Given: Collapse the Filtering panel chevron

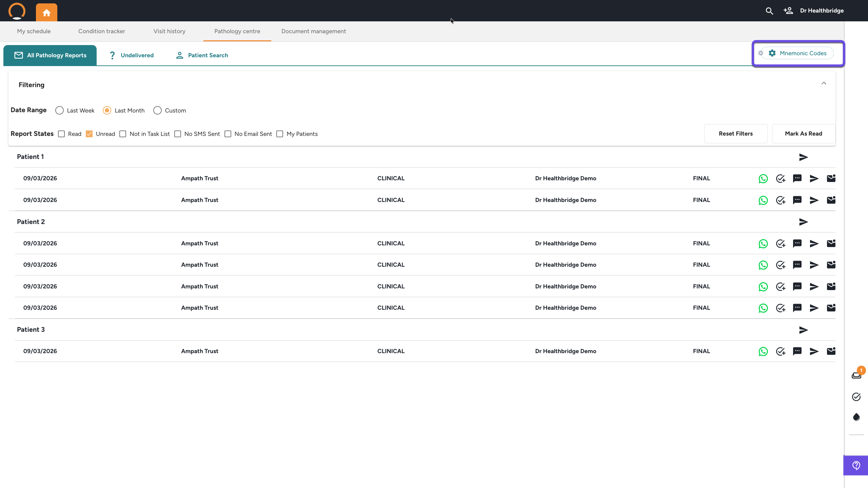Looking at the screenshot, I should [x=824, y=83].
